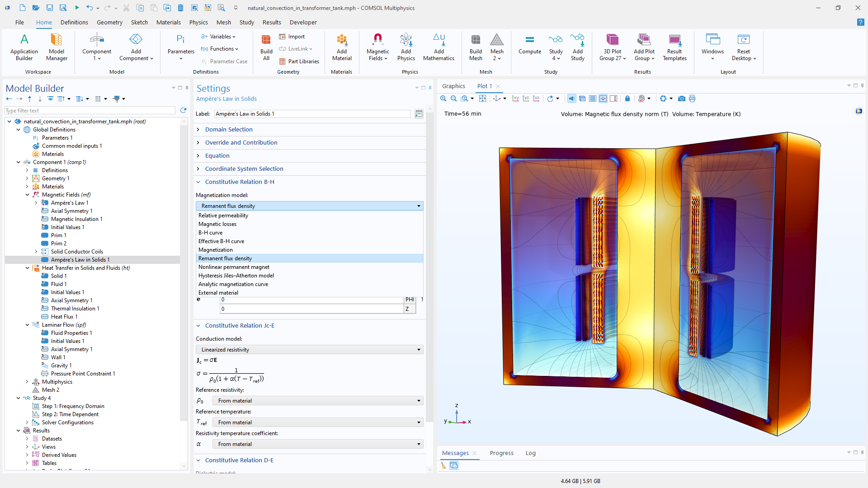This screenshot has width=868, height=488.
Task: Choose the Hysteresis Jiles–Atherton model option
Action: pyautogui.click(x=236, y=276)
